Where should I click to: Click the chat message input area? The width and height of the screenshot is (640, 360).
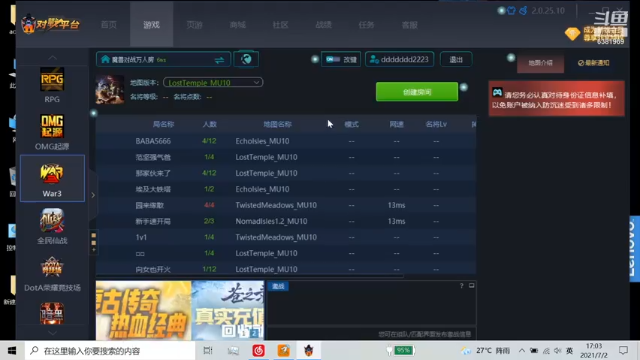pyautogui.click(x=371, y=334)
